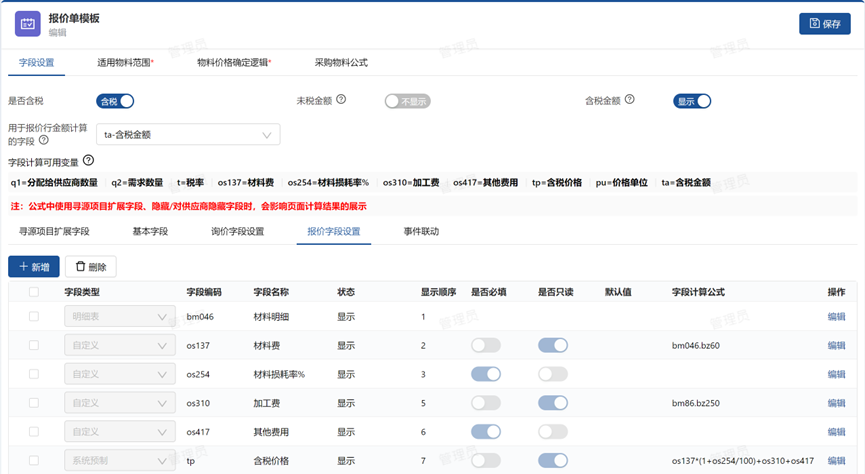Click the 字段计算公式 column header
Image resolution: width=865 pixels, height=474 pixels.
click(698, 292)
